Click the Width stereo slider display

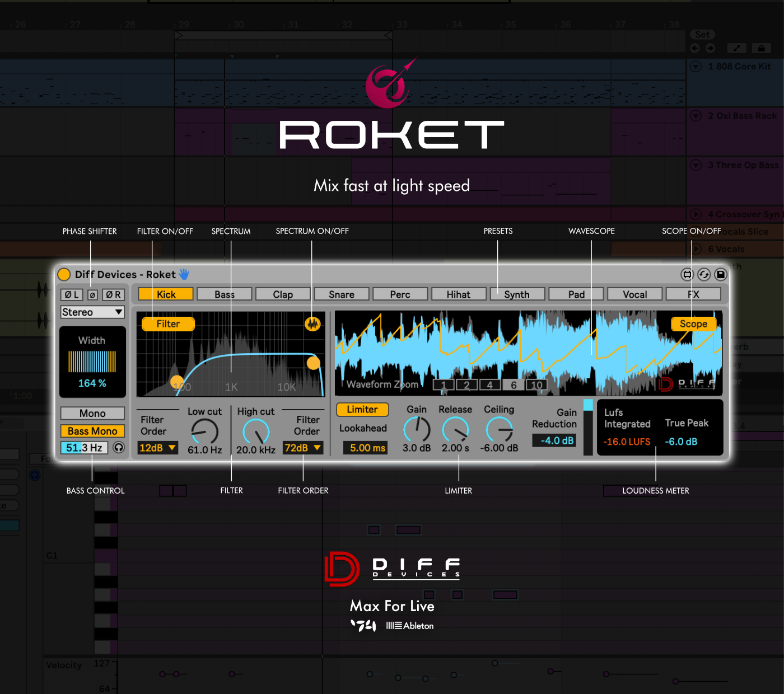click(x=92, y=362)
